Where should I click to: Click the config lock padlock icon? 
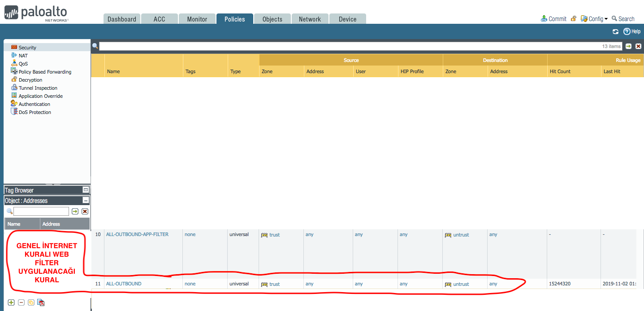[573, 19]
